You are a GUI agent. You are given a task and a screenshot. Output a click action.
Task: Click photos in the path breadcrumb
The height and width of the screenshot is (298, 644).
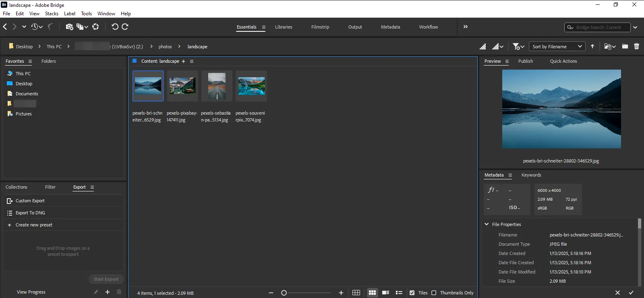pos(165,47)
